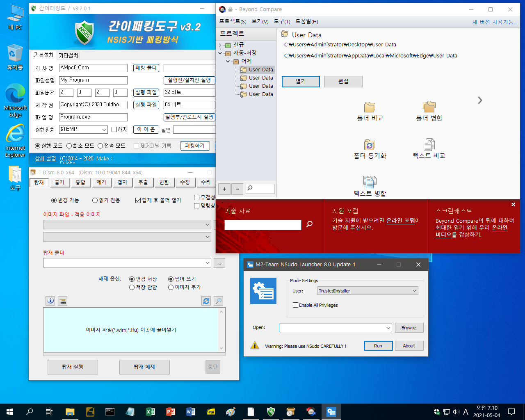Open the 도구 folder on the desktop
Image resolution: width=525 pixels, height=420 pixels.
point(15,178)
